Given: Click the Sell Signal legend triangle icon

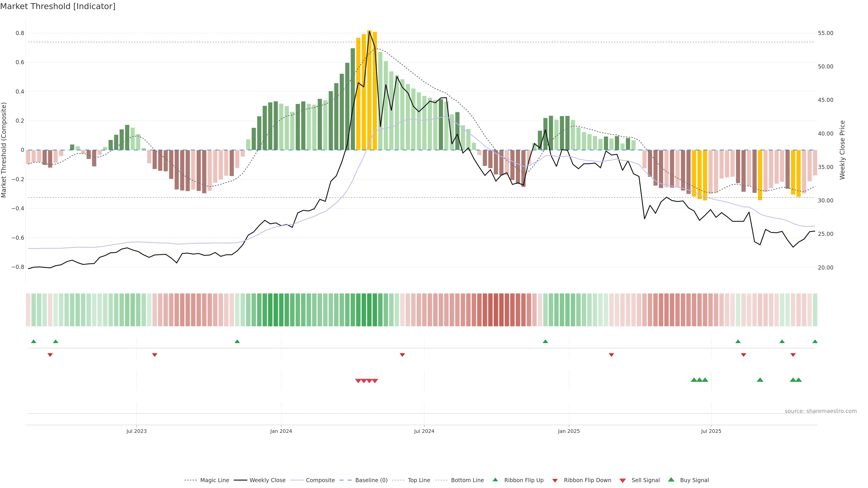Looking at the screenshot, I should pyautogui.click(x=623, y=481).
